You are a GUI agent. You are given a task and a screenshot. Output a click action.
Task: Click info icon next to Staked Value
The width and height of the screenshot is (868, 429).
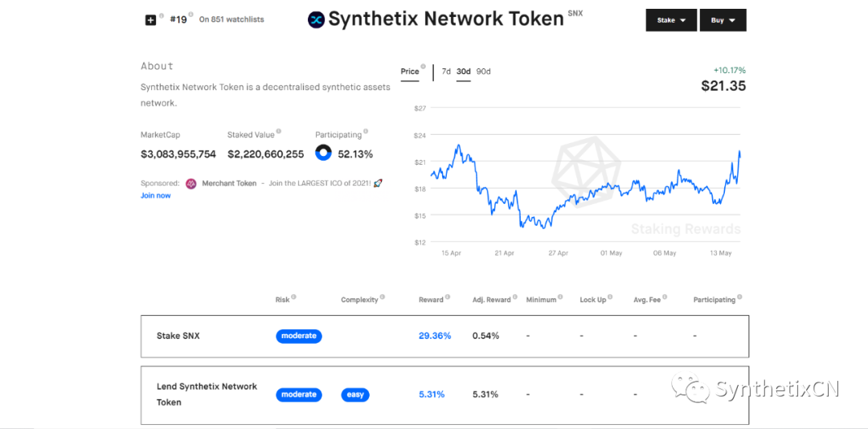280,132
